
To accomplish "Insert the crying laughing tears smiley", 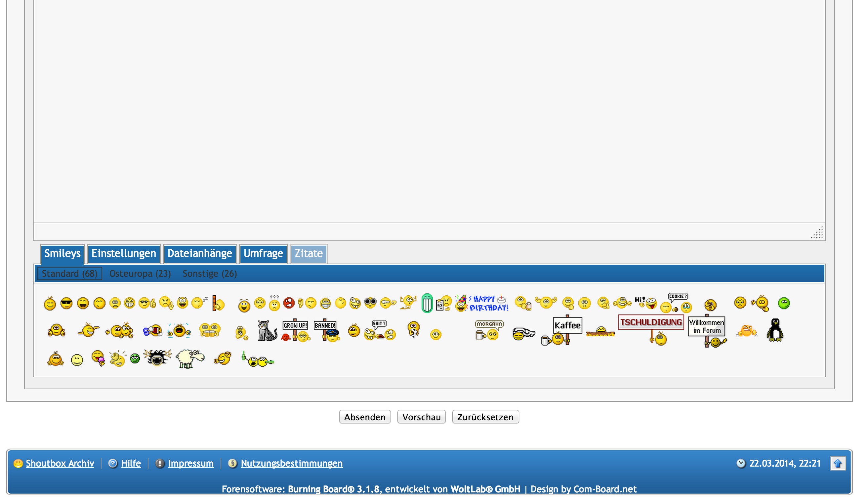I will click(x=179, y=331).
